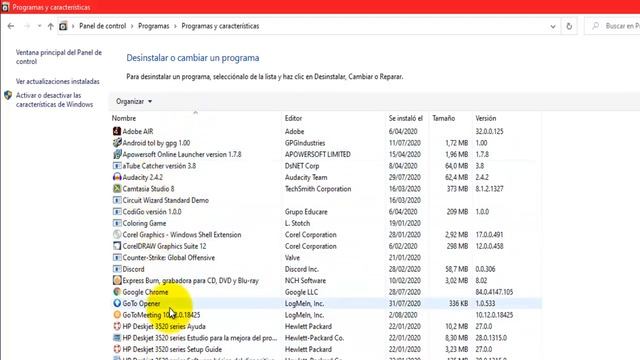
Task: Click the shield icon beside Windows features
Action: pos(8,95)
